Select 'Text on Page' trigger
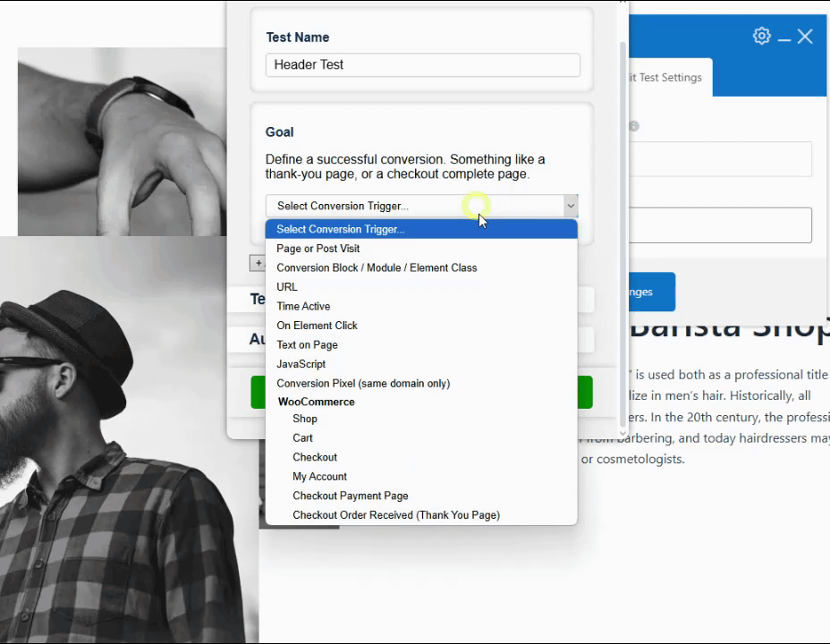 click(x=307, y=344)
